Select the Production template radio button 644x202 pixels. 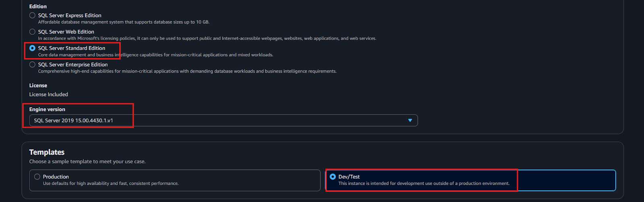coord(37,177)
